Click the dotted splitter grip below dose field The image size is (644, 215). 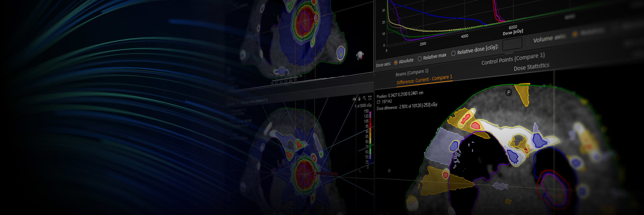tap(509, 53)
